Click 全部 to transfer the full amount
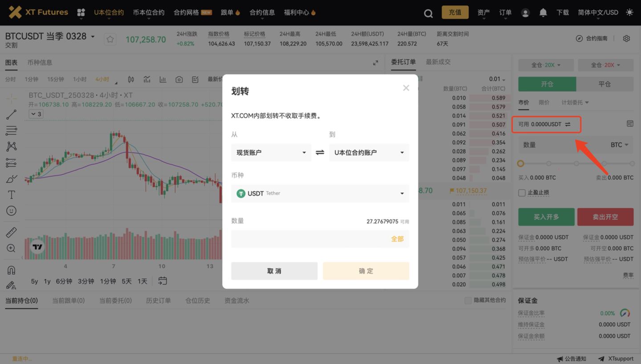 click(397, 239)
